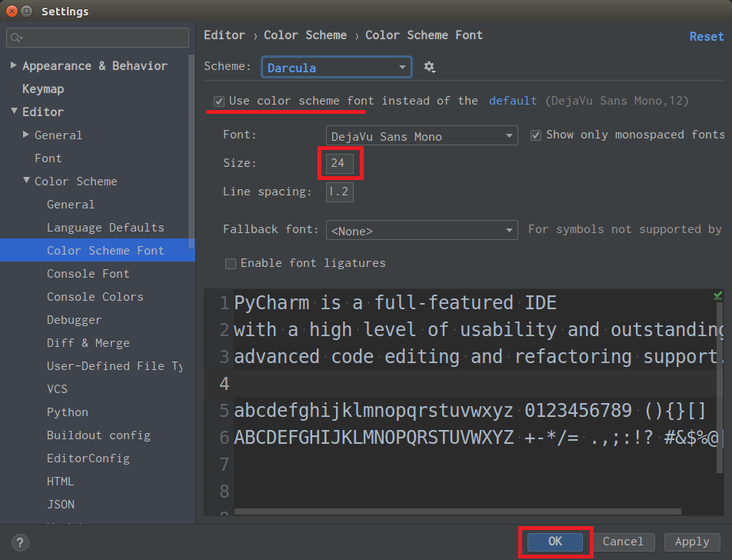Screen dimensions: 732x560
Task: Click the settings search field
Action: click(98, 38)
